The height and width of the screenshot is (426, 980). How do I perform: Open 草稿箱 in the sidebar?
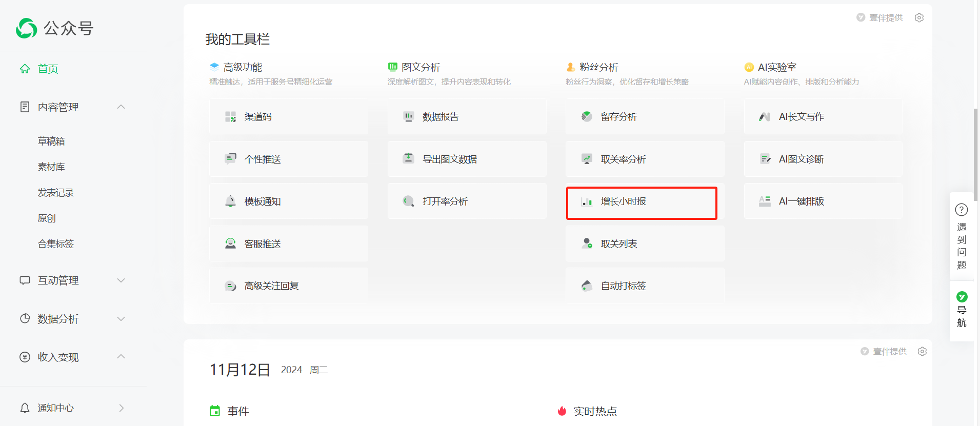click(51, 141)
